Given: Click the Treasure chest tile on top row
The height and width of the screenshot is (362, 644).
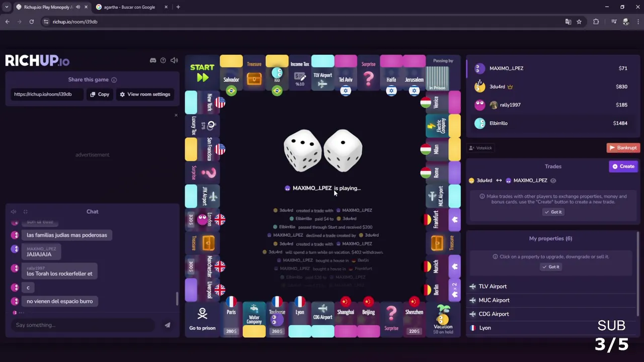Looking at the screenshot, I should [254, 73].
